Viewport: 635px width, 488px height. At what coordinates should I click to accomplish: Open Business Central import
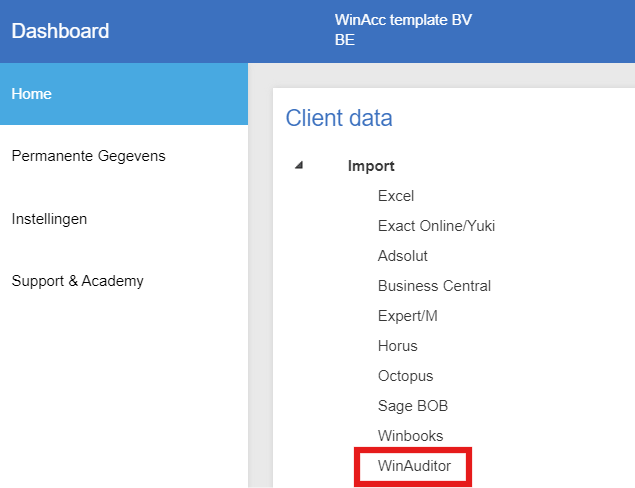pos(434,286)
